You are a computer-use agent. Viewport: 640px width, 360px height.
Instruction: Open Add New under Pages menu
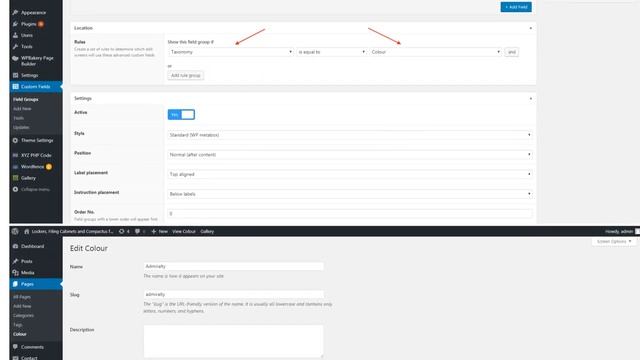pos(22,306)
